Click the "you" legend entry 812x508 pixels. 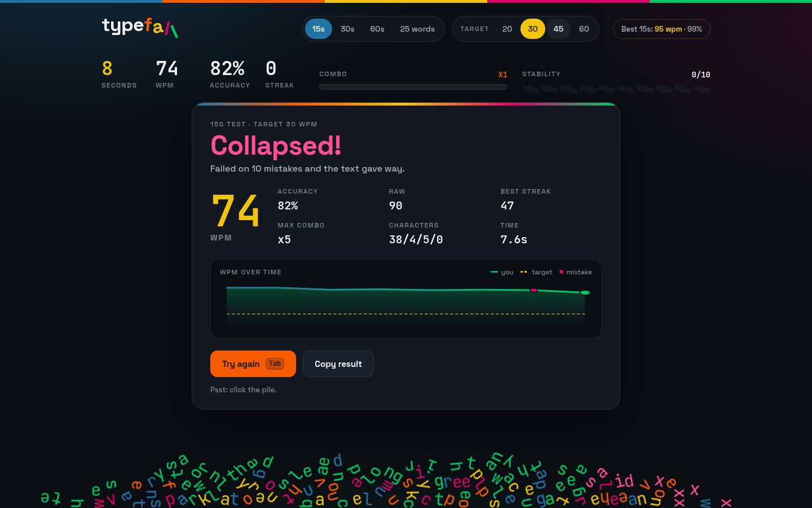(x=502, y=272)
